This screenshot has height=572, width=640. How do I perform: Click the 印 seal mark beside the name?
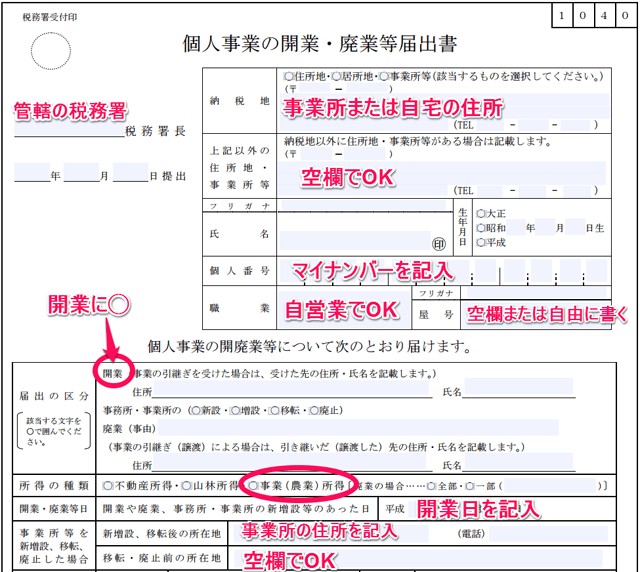[x=438, y=242]
